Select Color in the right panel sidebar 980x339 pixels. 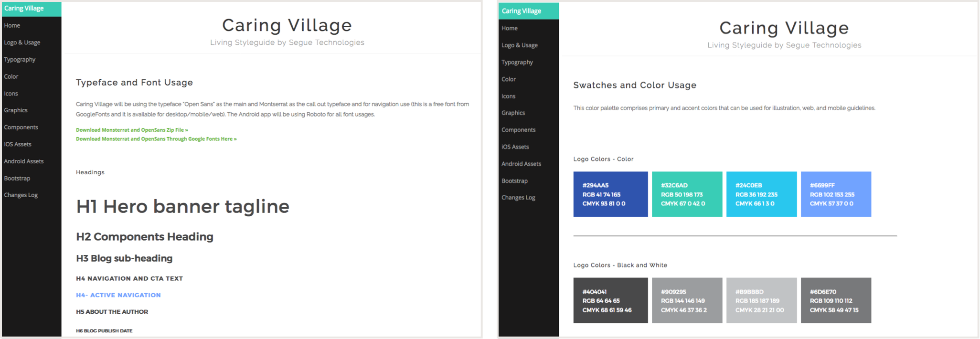point(509,79)
